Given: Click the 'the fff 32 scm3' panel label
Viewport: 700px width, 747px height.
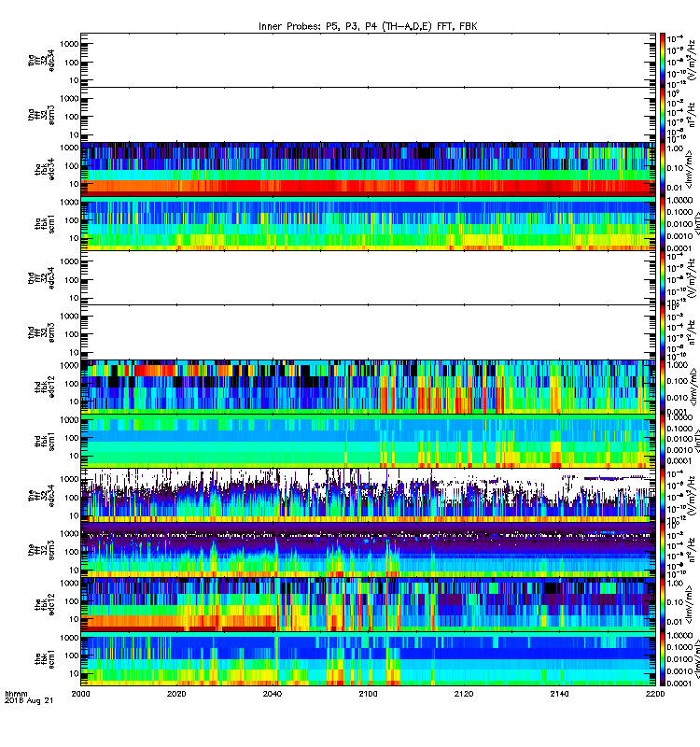Looking at the screenshot, I should 41,551.
